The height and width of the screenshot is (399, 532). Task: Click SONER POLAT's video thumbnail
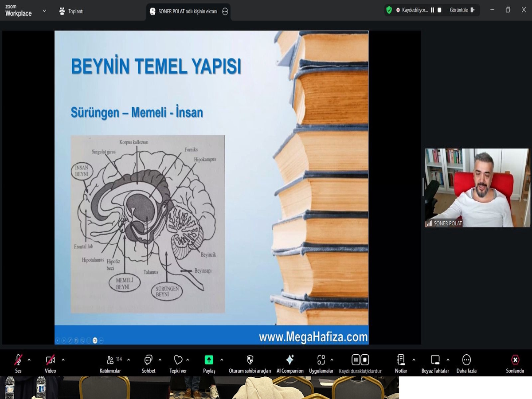477,188
